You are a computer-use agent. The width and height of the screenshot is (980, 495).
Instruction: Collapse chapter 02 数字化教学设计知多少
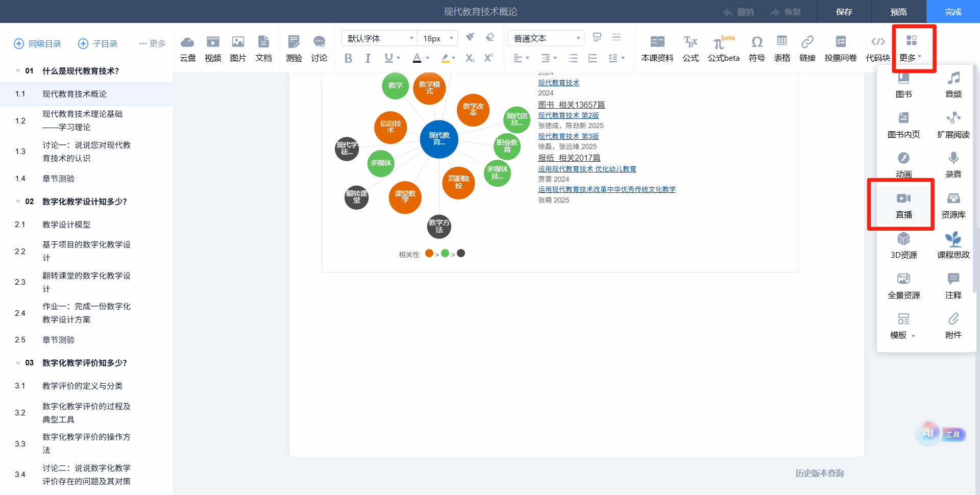click(x=18, y=202)
